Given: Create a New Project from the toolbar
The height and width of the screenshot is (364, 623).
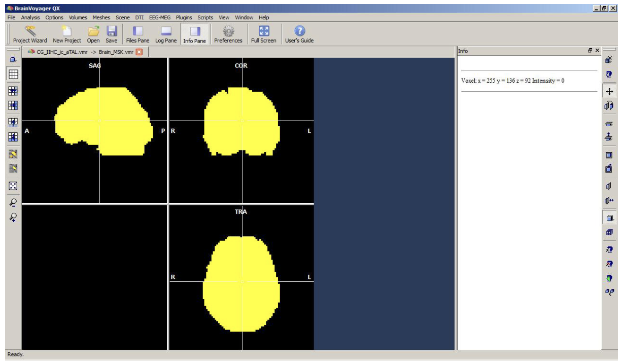Looking at the screenshot, I should pyautogui.click(x=66, y=34).
